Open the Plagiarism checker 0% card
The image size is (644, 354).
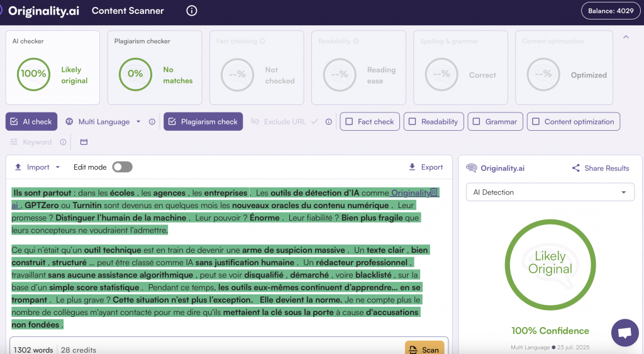(x=155, y=68)
